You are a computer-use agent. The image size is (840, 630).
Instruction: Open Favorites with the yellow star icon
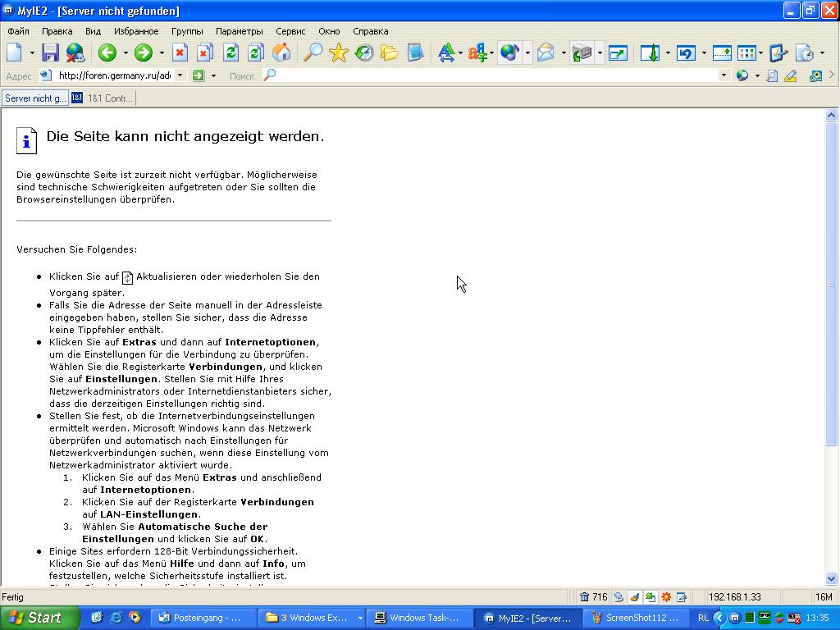point(338,53)
